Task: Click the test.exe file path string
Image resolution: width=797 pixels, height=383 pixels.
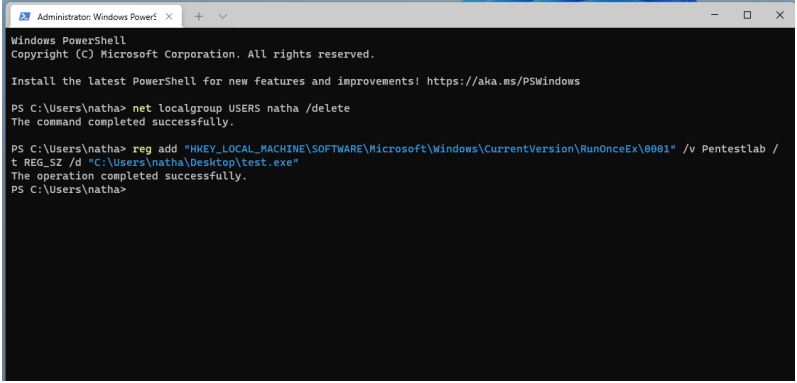Action: pos(193,163)
